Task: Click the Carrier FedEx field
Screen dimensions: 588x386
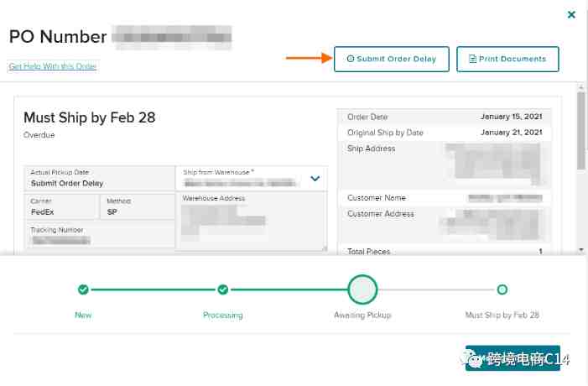Action: pyautogui.click(x=61, y=207)
